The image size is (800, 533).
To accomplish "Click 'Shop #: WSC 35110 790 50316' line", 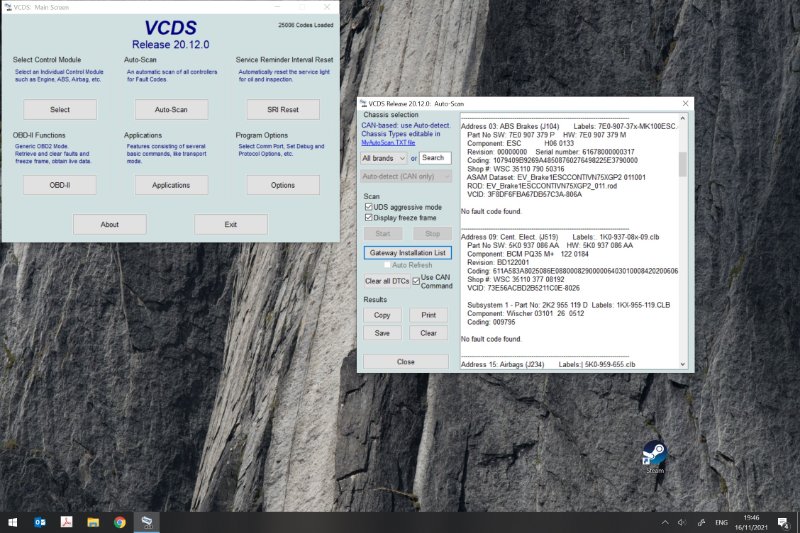I will coord(515,168).
